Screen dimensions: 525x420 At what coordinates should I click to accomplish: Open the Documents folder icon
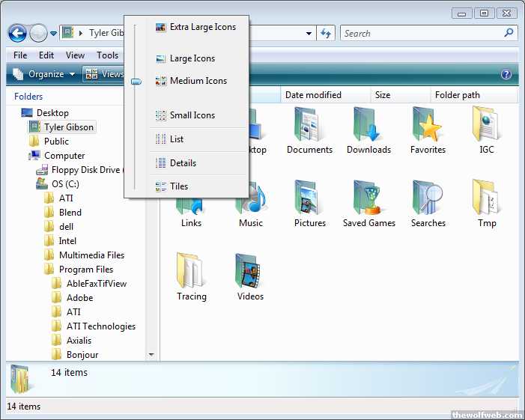pyautogui.click(x=309, y=126)
